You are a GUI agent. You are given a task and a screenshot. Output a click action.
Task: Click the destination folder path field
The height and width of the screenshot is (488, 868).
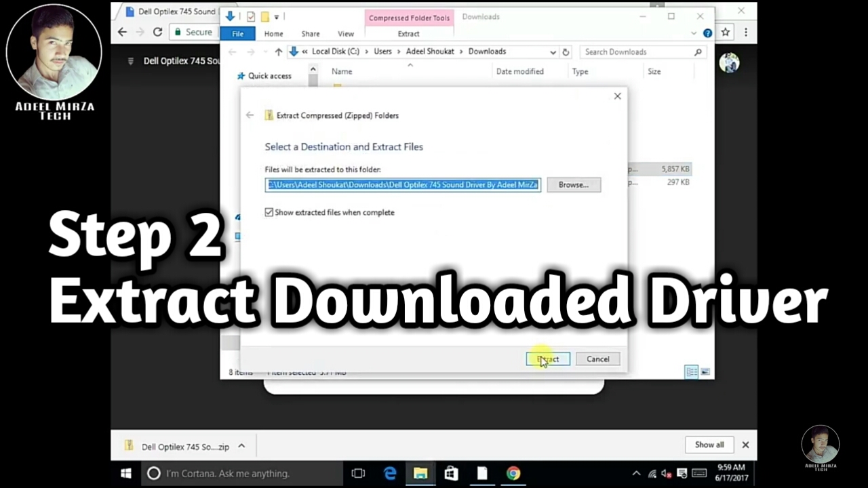403,184
